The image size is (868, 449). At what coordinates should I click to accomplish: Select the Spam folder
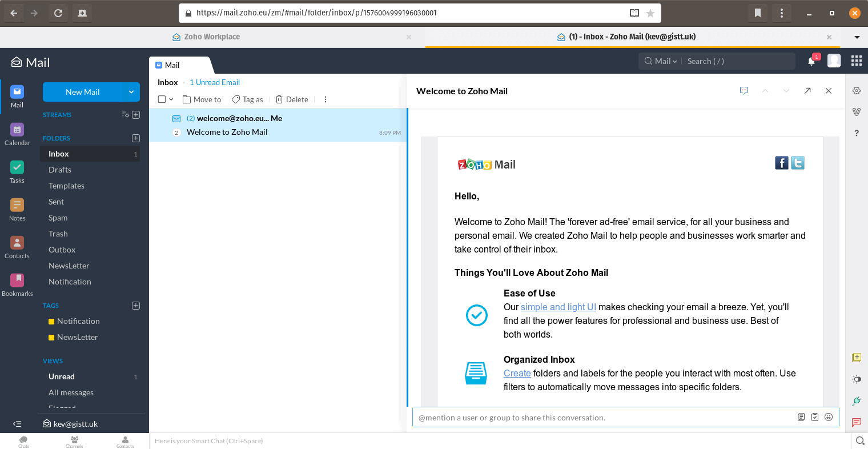click(x=58, y=218)
